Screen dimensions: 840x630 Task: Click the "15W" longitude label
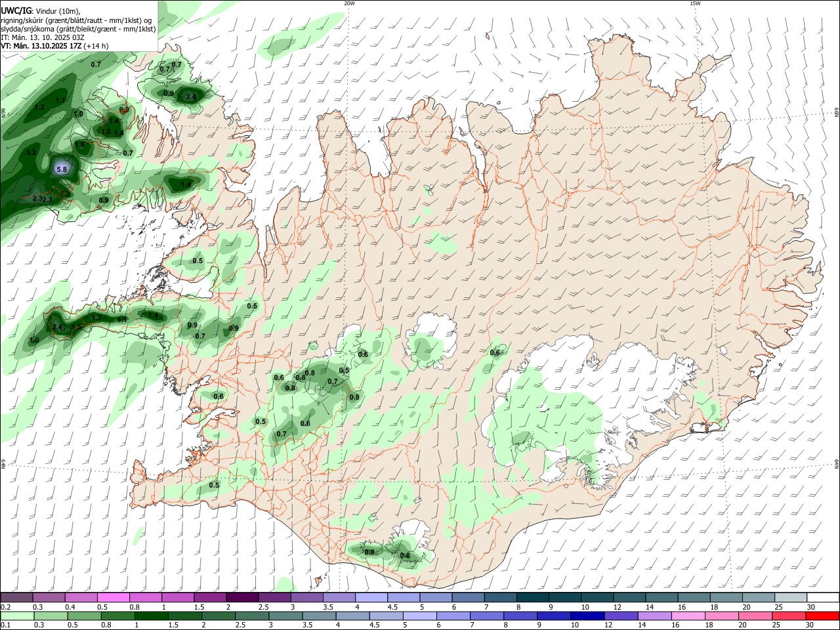click(695, 3)
